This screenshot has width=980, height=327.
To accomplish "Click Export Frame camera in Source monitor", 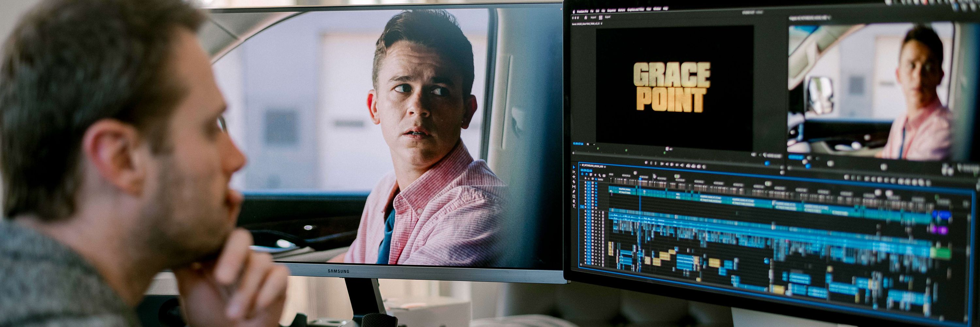I will coord(699,166).
